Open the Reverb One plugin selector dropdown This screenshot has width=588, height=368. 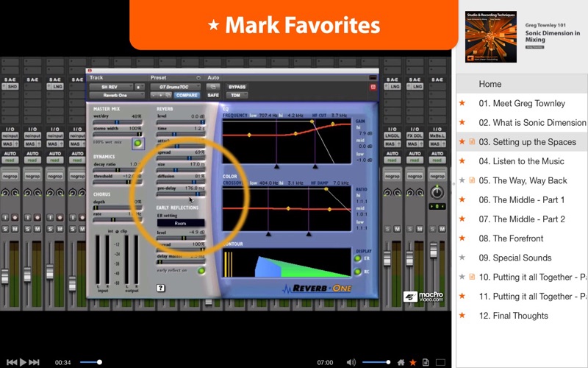click(117, 96)
